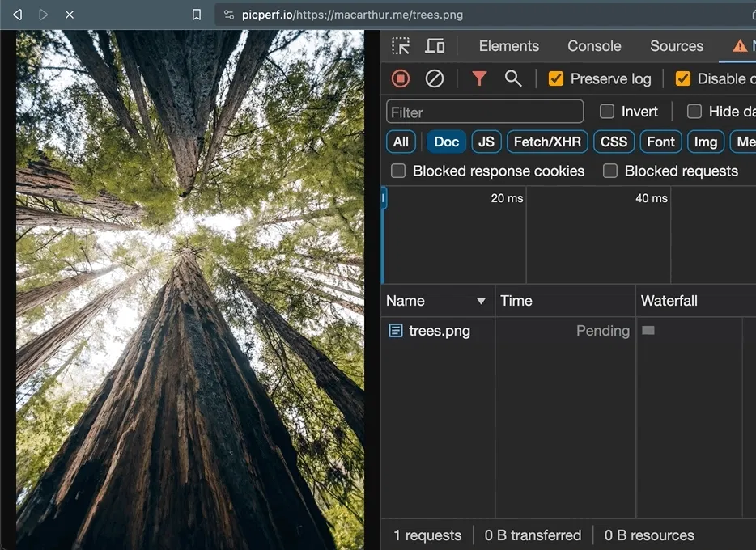The width and height of the screenshot is (756, 550).
Task: Click the bookmark icon in address bar
Action: pos(197,15)
